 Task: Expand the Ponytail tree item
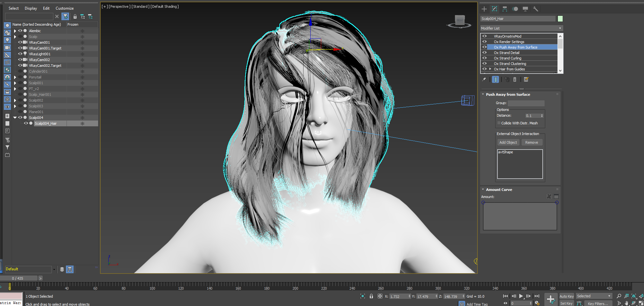pyautogui.click(x=15, y=77)
